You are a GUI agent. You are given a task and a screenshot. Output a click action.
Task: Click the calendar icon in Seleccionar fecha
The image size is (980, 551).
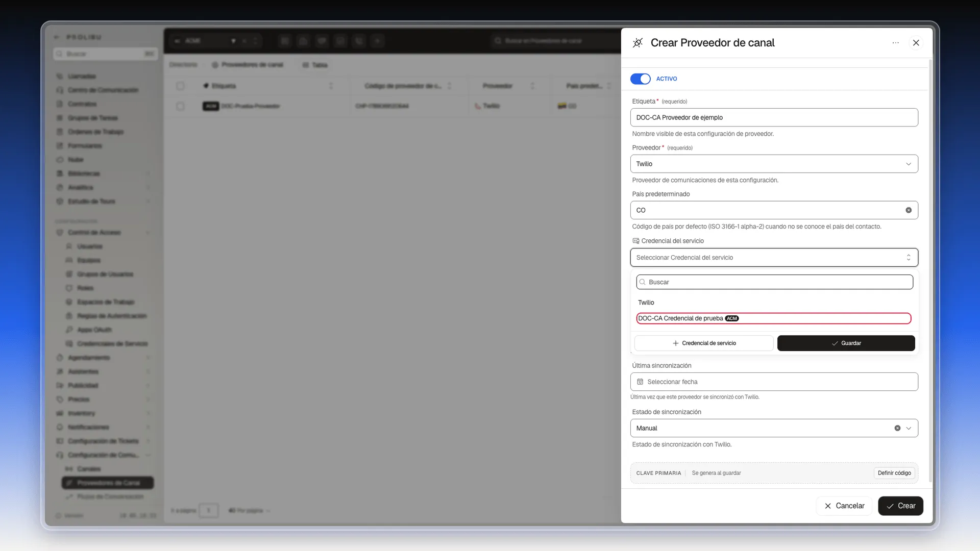640,382
